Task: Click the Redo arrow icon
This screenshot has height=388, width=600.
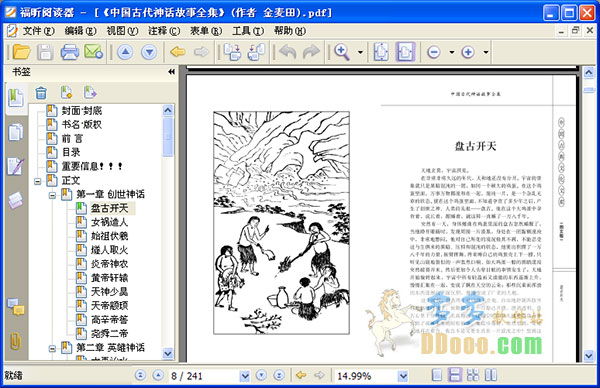Action: pos(311,52)
